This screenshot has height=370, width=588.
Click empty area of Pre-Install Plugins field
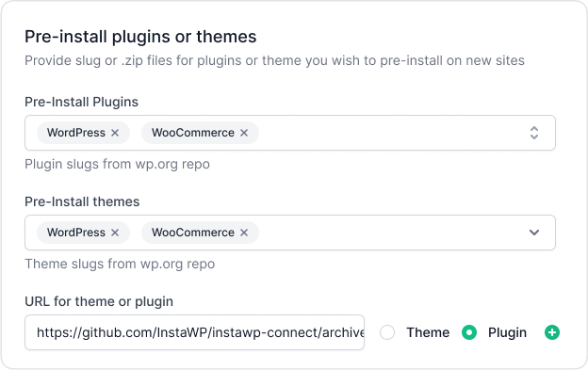tap(390, 133)
